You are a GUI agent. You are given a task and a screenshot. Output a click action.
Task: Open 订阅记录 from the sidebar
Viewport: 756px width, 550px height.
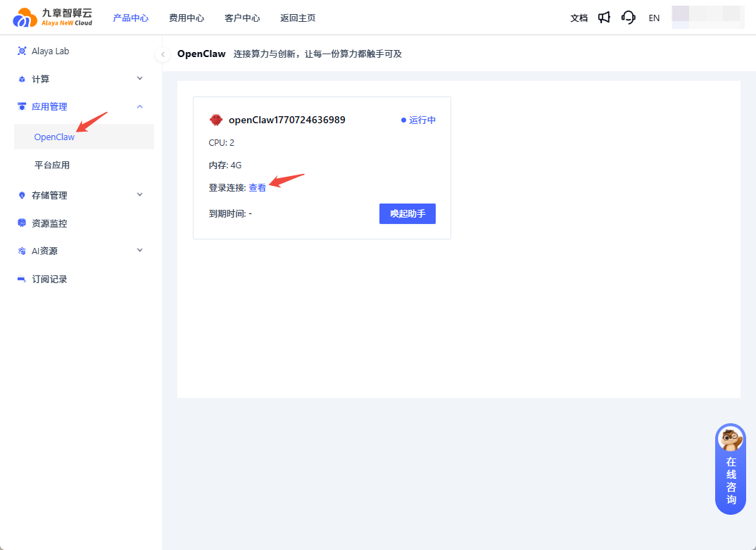49,280
